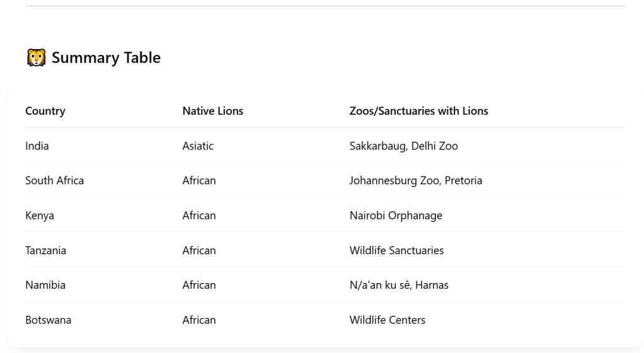
Task: Click Johannesburg Zoo, Pretoria cell
Action: pos(415,181)
